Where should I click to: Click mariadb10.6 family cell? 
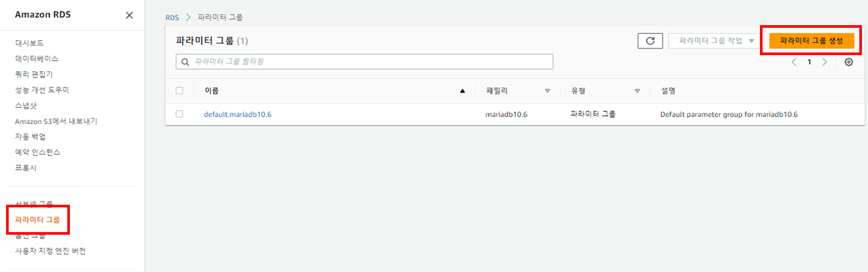point(506,115)
